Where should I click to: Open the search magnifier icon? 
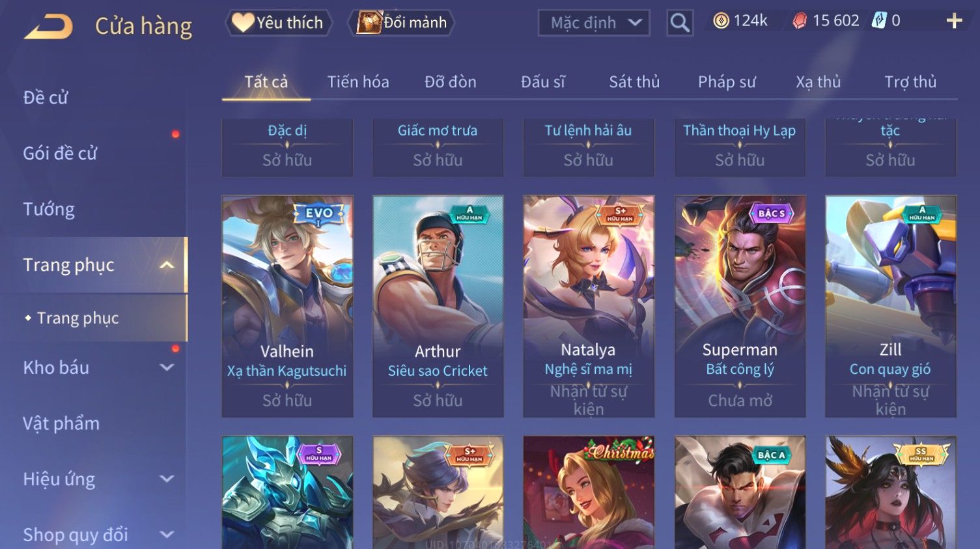680,23
